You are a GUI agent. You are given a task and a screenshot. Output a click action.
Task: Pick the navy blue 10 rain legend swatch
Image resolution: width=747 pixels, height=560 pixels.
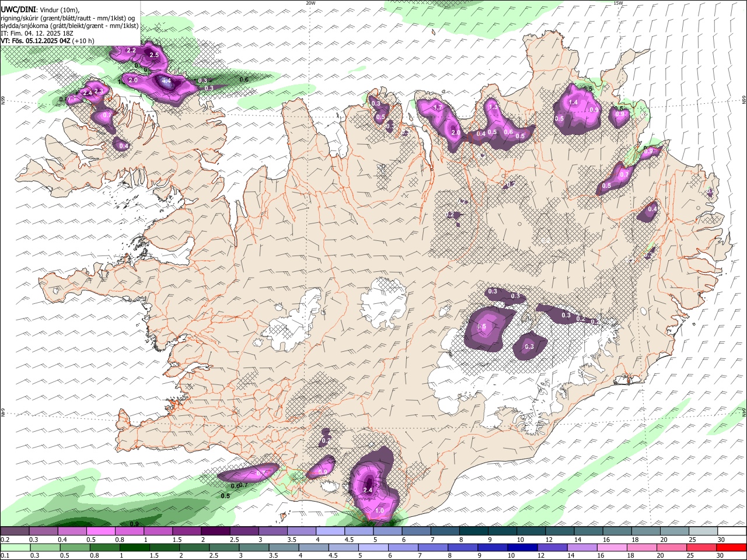click(523, 547)
